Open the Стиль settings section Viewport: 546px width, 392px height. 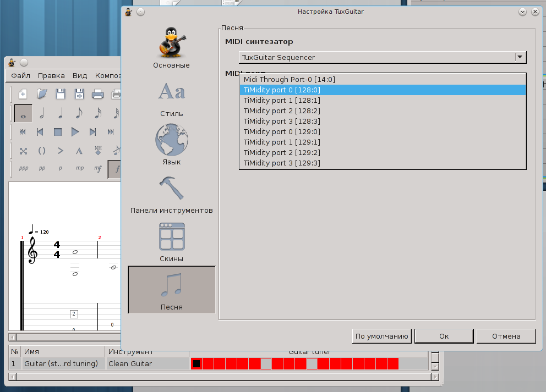[x=171, y=100]
